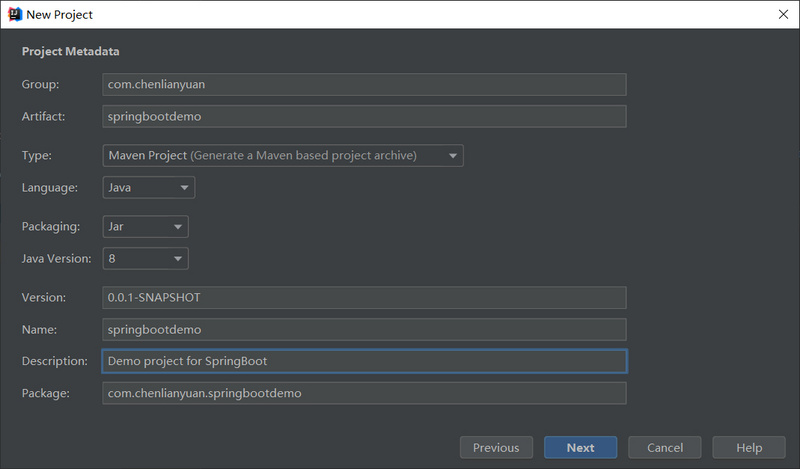
Task: Open the Packaging dropdown showing Jar
Action: 145,227
